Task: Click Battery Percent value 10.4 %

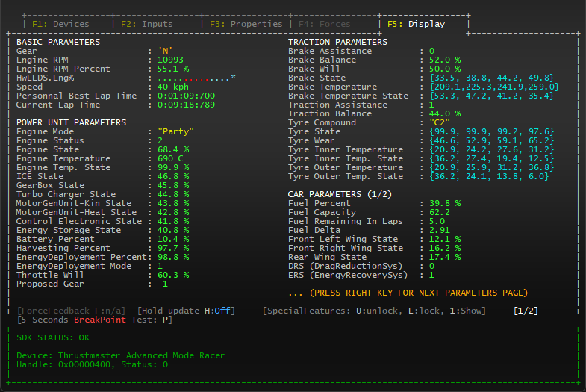Action: (x=173, y=239)
